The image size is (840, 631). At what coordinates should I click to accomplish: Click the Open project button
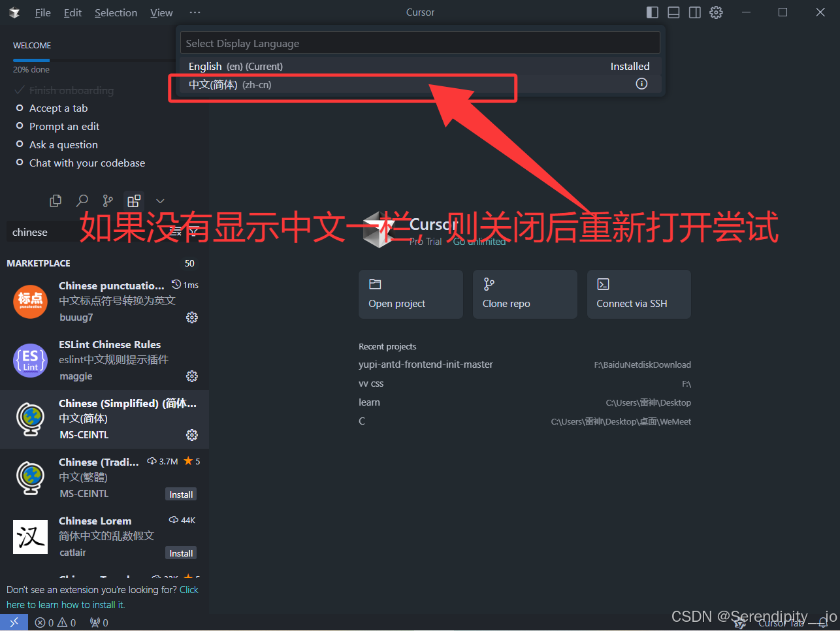pos(411,294)
